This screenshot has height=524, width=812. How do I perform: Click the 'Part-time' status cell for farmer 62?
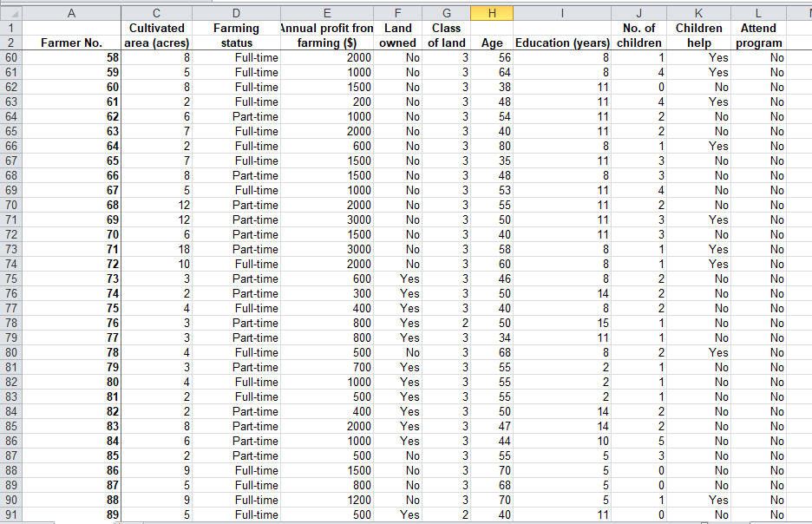pyautogui.click(x=236, y=116)
